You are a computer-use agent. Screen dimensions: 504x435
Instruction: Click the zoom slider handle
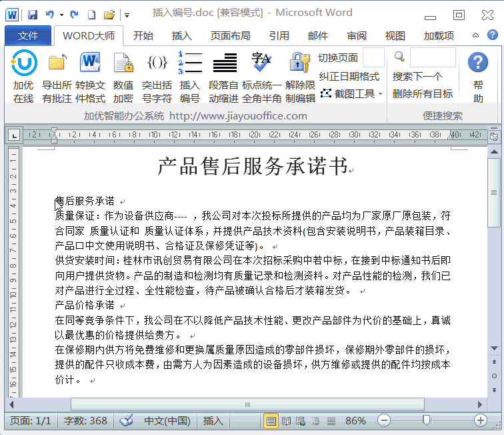pyautogui.click(x=427, y=420)
